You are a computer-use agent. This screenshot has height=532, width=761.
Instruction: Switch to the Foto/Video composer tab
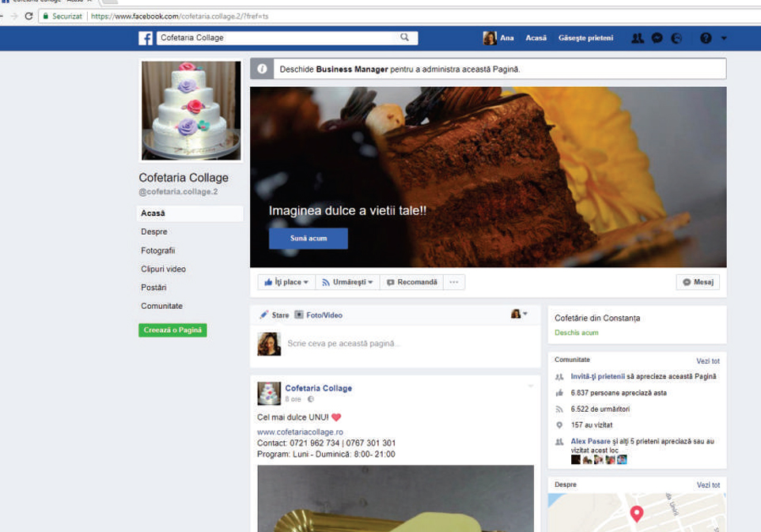click(319, 315)
